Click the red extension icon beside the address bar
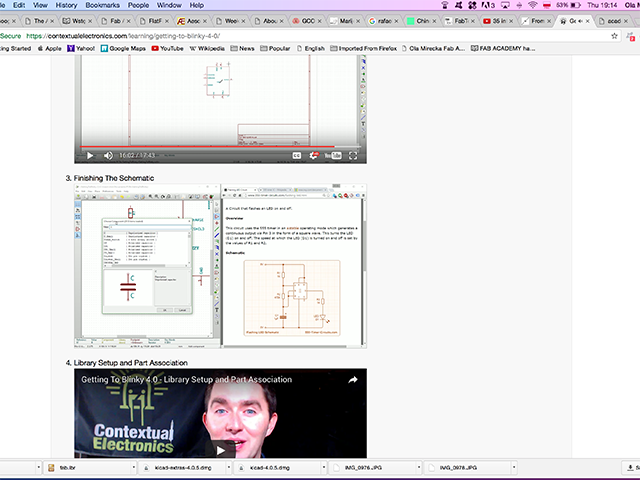The width and height of the screenshot is (640, 480). point(631,37)
